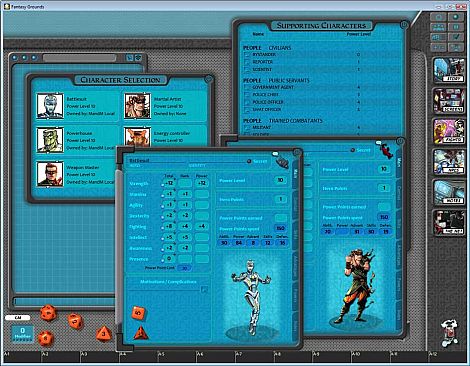Click the Power Points spent value 150 on Battlesuit sheet

click(280, 228)
